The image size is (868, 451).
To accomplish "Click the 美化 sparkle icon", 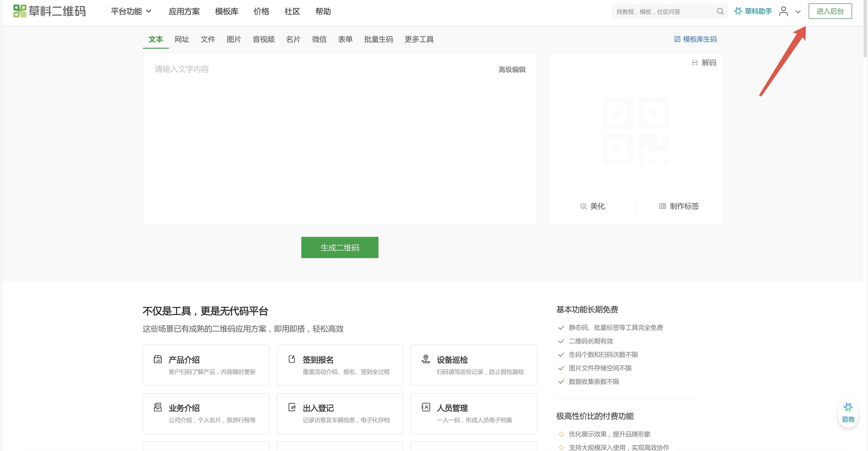I will [583, 206].
